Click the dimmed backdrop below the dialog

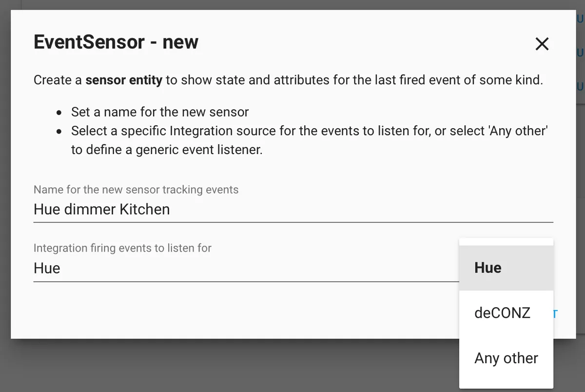pyautogui.click(x=234, y=366)
